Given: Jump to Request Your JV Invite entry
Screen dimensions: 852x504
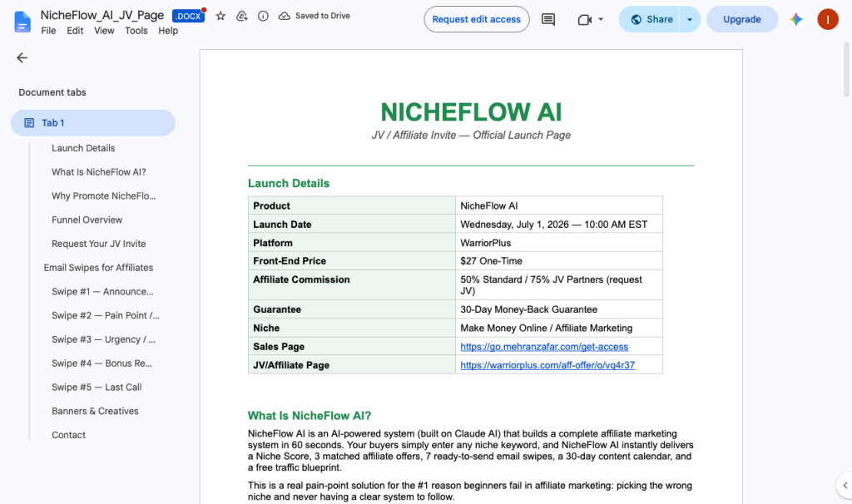Looking at the screenshot, I should 98,244.
